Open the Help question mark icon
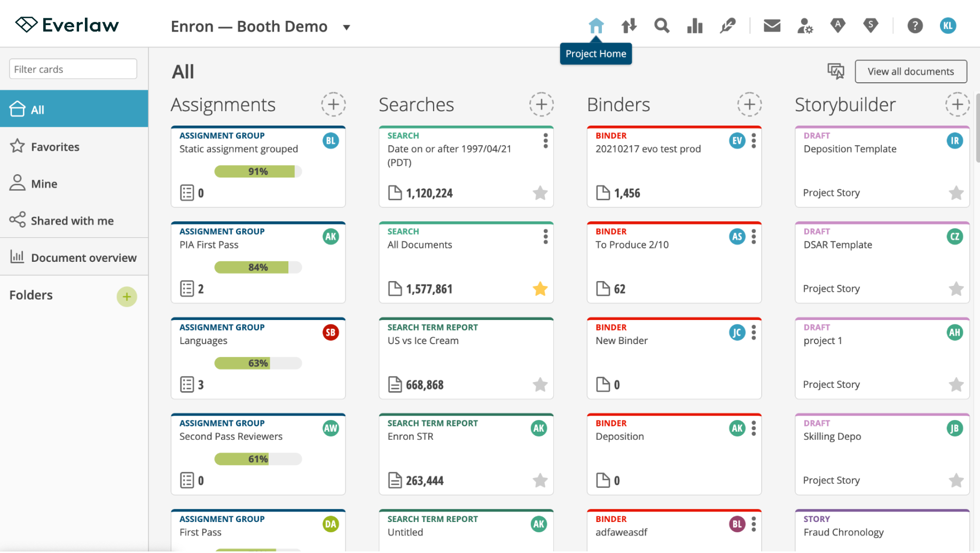This screenshot has height=553, width=980. click(x=915, y=26)
